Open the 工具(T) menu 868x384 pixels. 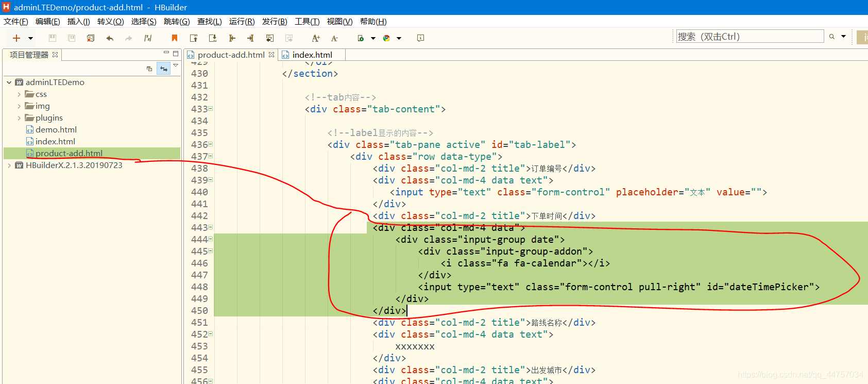tap(307, 22)
